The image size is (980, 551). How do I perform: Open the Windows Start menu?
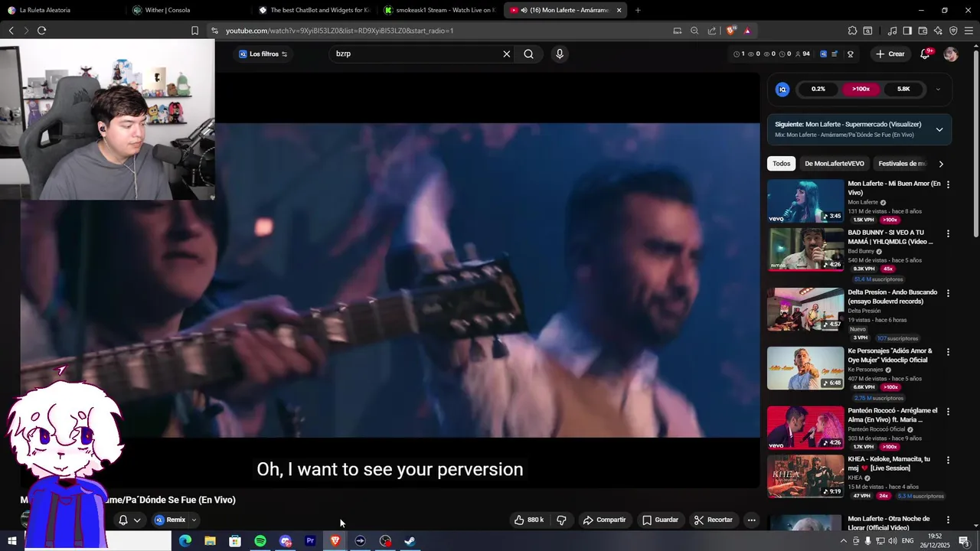(12, 541)
